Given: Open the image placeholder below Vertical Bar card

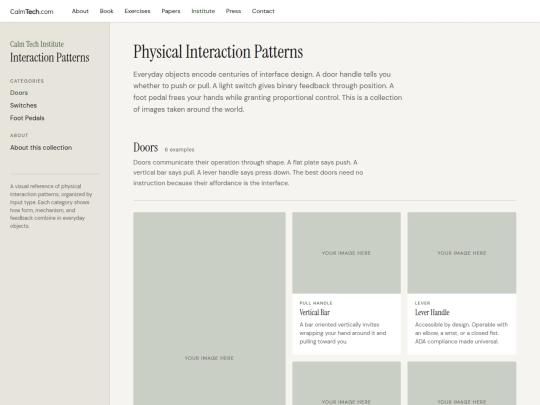Looking at the screenshot, I should [x=346, y=383].
